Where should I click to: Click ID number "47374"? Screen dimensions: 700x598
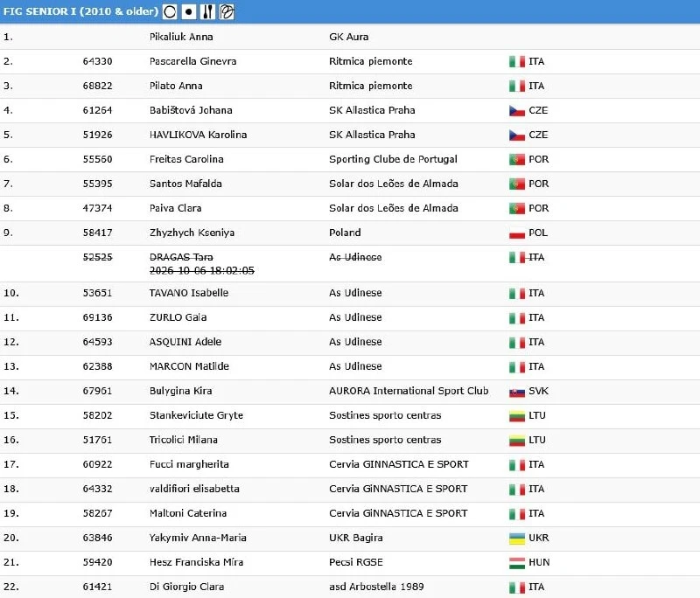click(97, 208)
